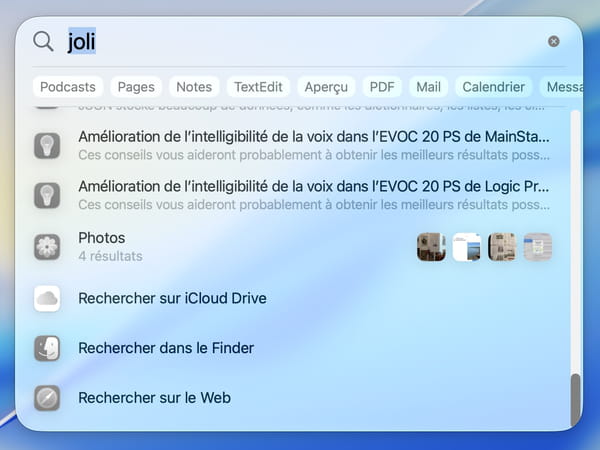The width and height of the screenshot is (600, 450).
Task: Click the Photos app flower icon
Action: 48,247
